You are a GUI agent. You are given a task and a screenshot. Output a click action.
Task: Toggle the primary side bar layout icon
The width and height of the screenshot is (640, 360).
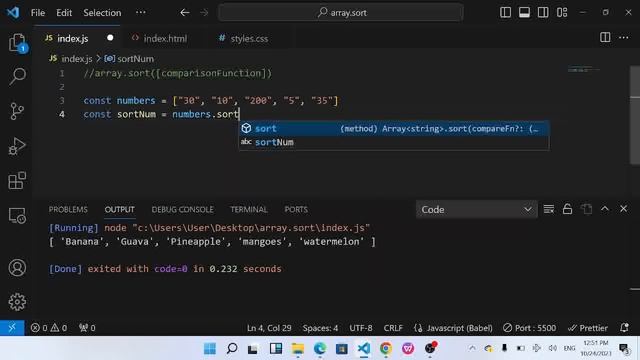[505, 13]
